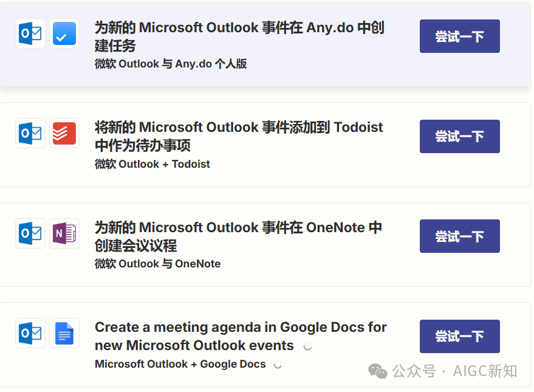Click the Google Docs blue document icon
Viewport: 534px width, 392px height.
(64, 333)
